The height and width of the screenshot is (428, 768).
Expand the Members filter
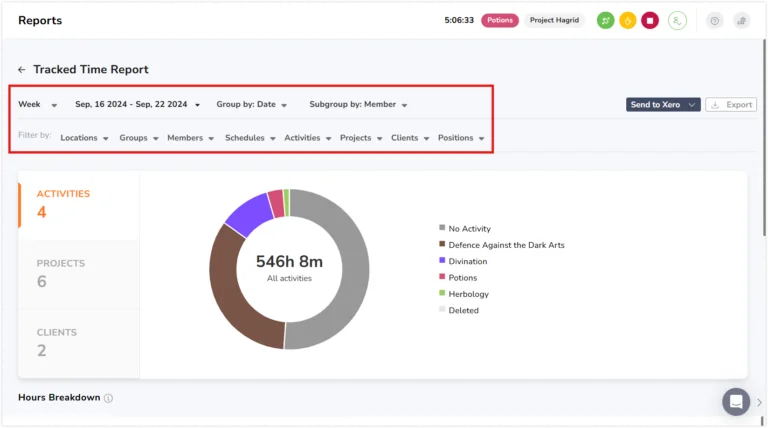click(191, 138)
